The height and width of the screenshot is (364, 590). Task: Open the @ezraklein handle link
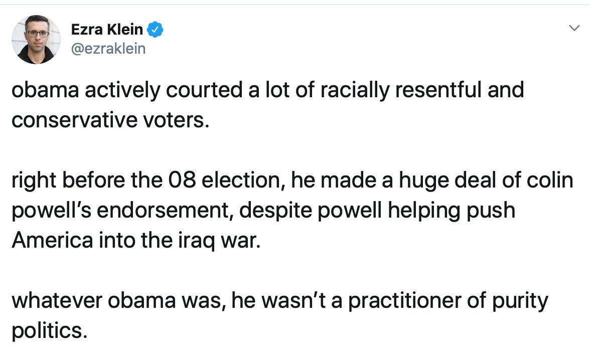click(108, 49)
